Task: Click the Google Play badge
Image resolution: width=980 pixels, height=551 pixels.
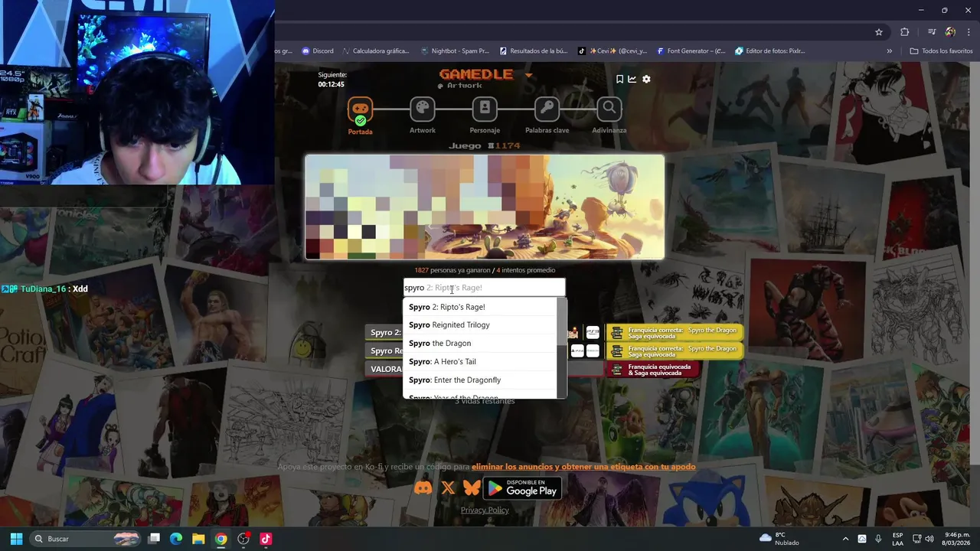Action: [522, 488]
